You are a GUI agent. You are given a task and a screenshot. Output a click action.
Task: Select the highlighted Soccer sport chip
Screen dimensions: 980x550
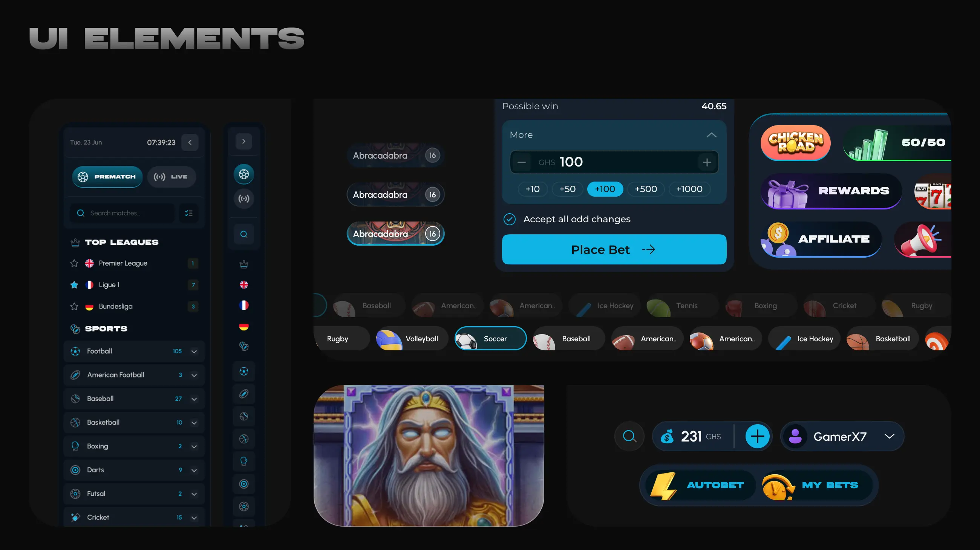click(490, 338)
